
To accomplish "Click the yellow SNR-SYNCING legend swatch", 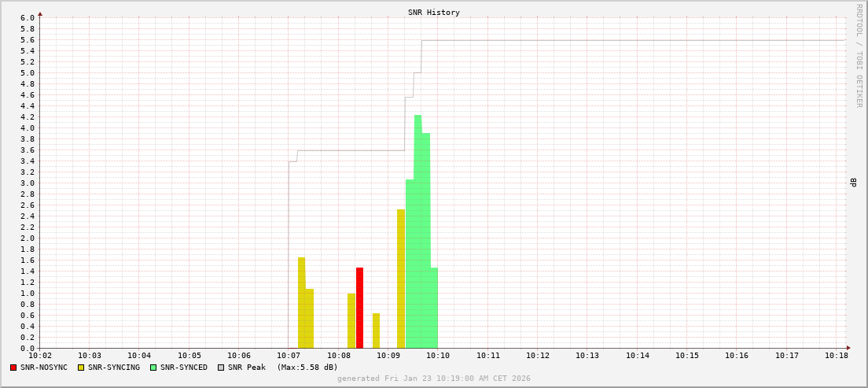I will (x=81, y=368).
